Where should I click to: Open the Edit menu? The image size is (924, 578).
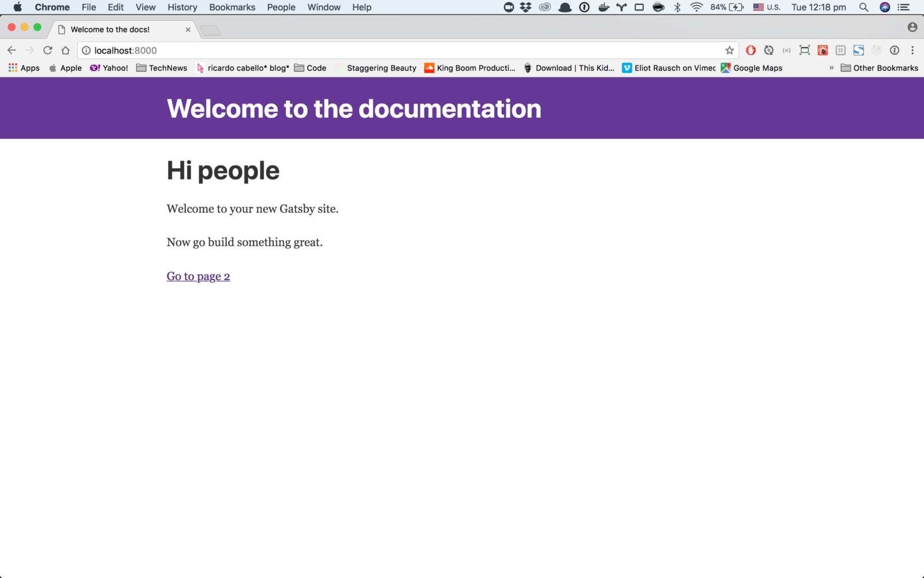tap(115, 7)
